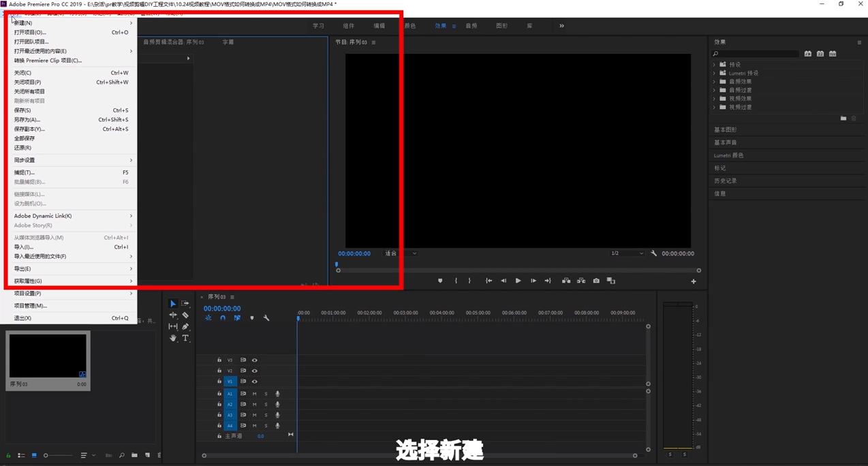Select the Razor tool
This screenshot has height=466, width=868.
185,315
